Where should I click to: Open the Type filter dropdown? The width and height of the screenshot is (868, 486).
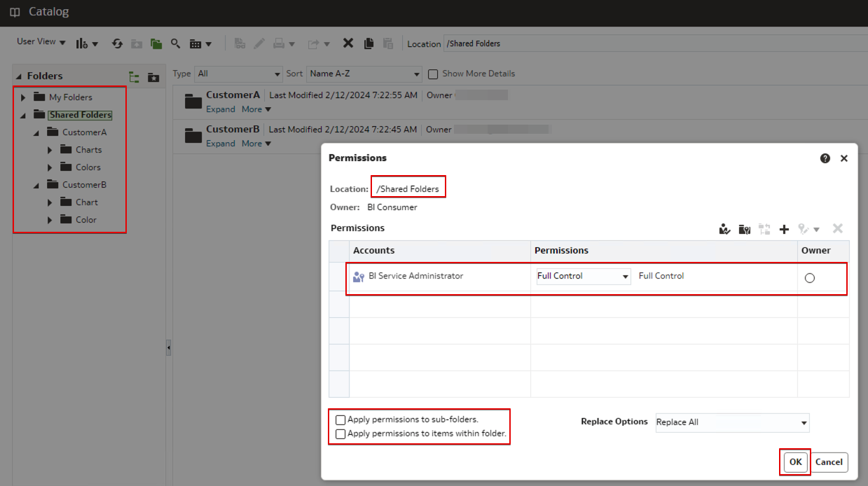click(238, 74)
